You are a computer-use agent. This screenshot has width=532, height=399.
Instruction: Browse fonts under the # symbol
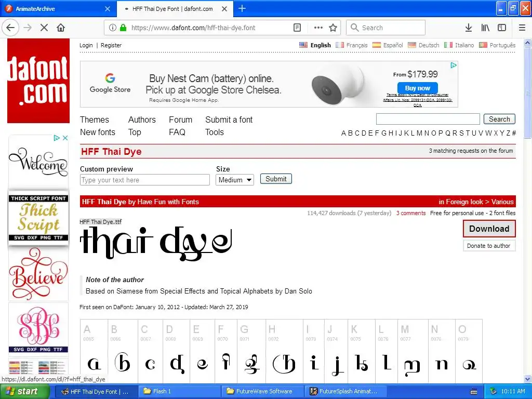[x=514, y=133]
